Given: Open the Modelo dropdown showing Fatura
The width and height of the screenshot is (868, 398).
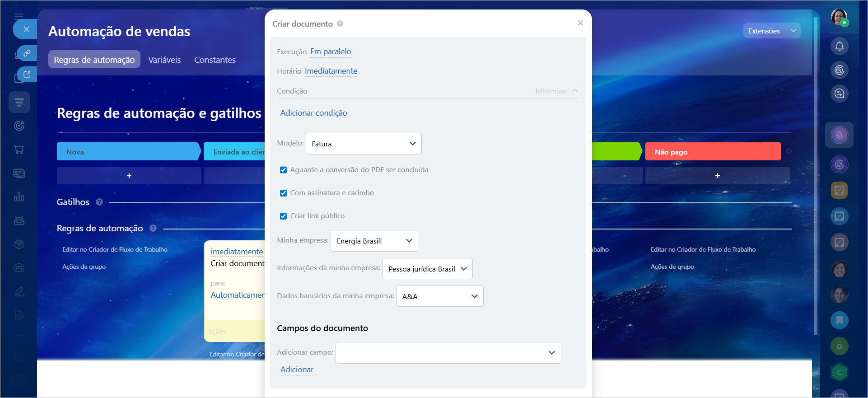Looking at the screenshot, I should pyautogui.click(x=364, y=144).
